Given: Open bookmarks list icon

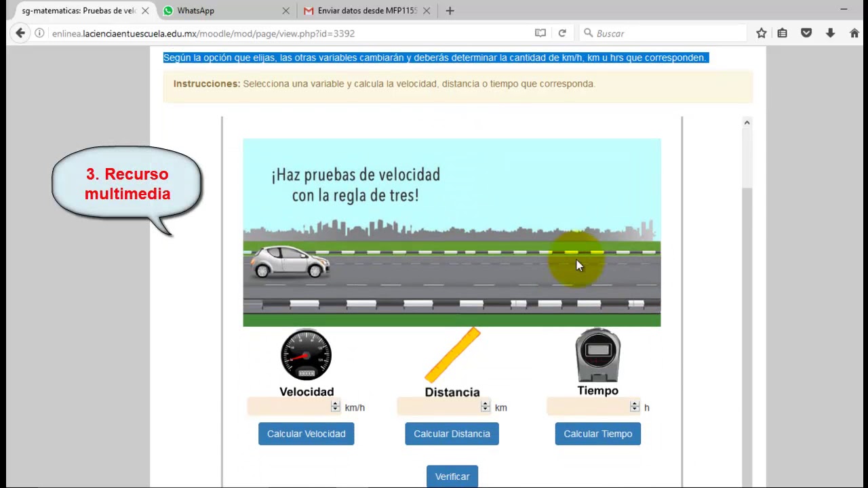Looking at the screenshot, I should tap(783, 33).
